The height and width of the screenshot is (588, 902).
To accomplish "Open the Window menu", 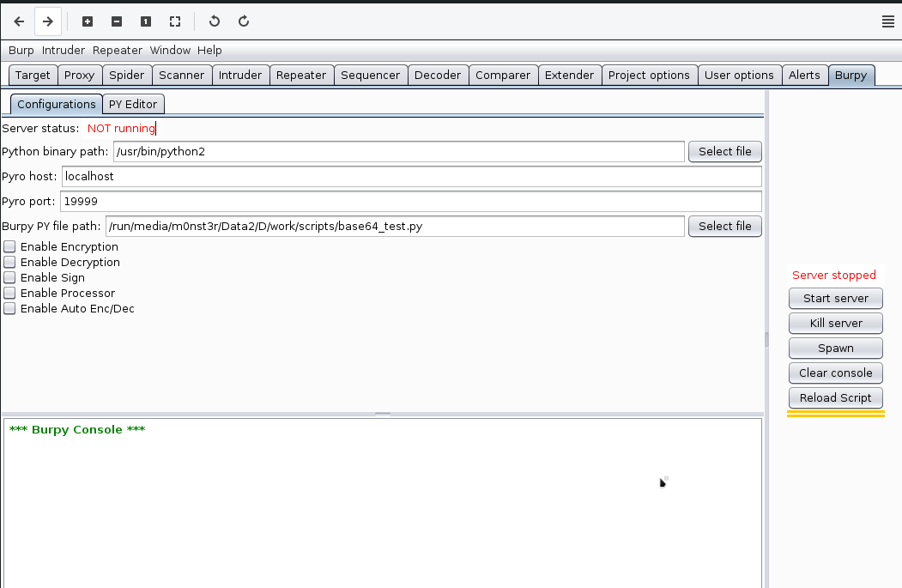I will [170, 51].
